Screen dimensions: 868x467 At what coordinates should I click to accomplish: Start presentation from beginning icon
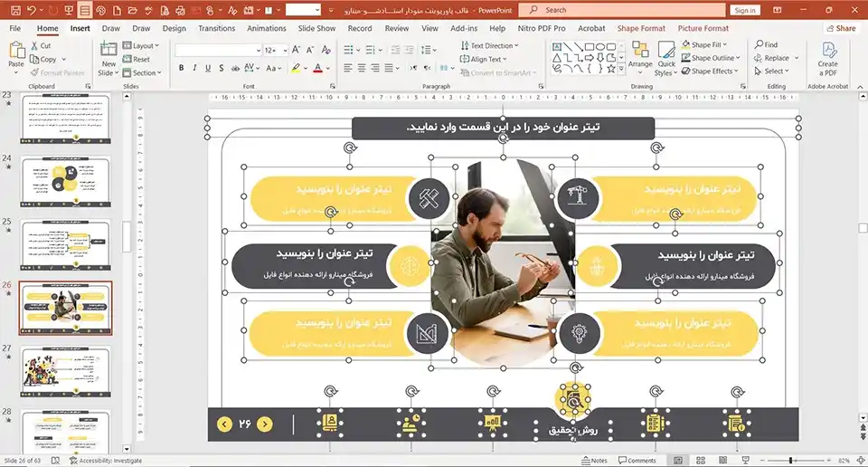(x=70, y=10)
